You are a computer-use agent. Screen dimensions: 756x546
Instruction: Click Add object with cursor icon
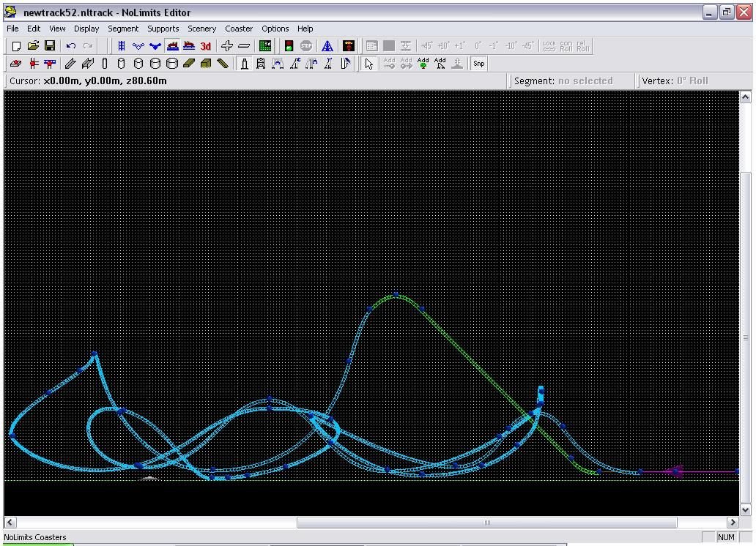click(x=440, y=63)
